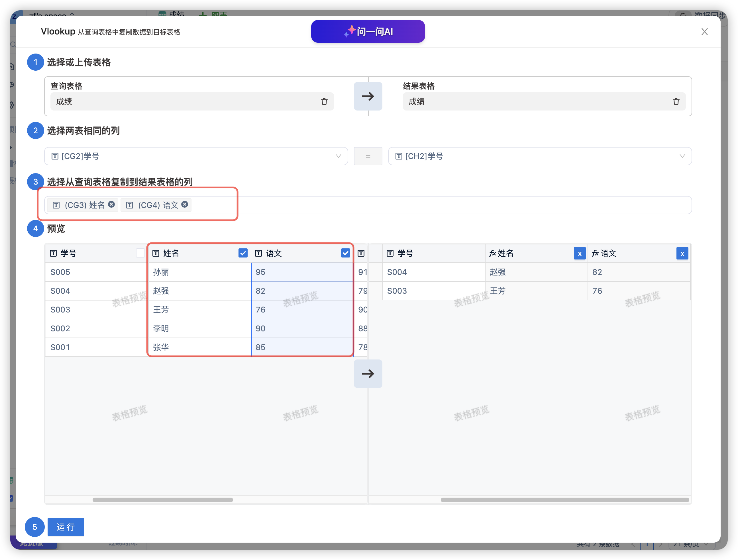
Task: Click the 90 score cell for 李明
Action: point(302,328)
